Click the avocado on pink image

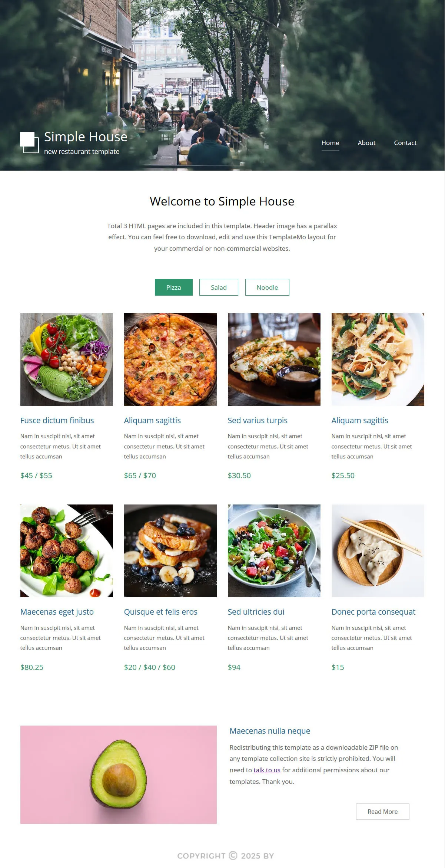[x=119, y=775]
